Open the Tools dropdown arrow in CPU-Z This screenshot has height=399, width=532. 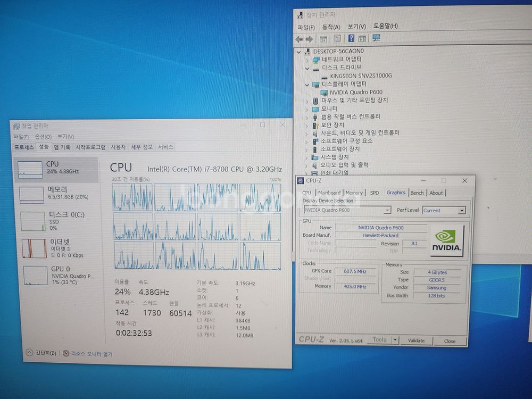395,339
